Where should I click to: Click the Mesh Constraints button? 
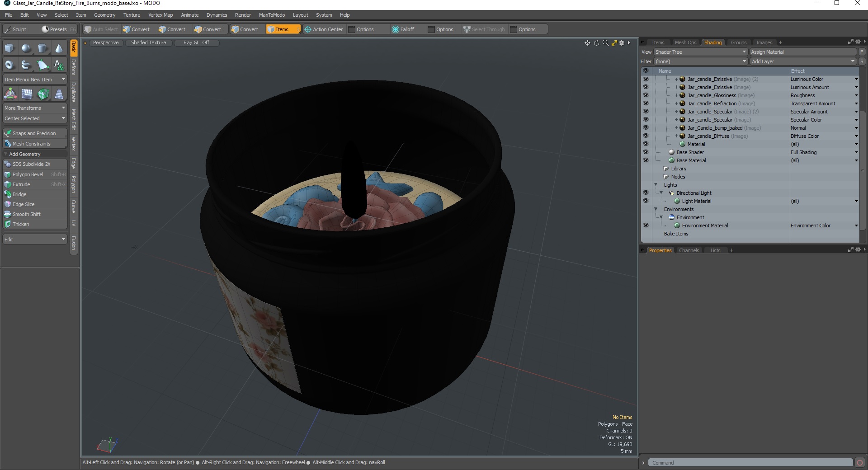tap(35, 144)
